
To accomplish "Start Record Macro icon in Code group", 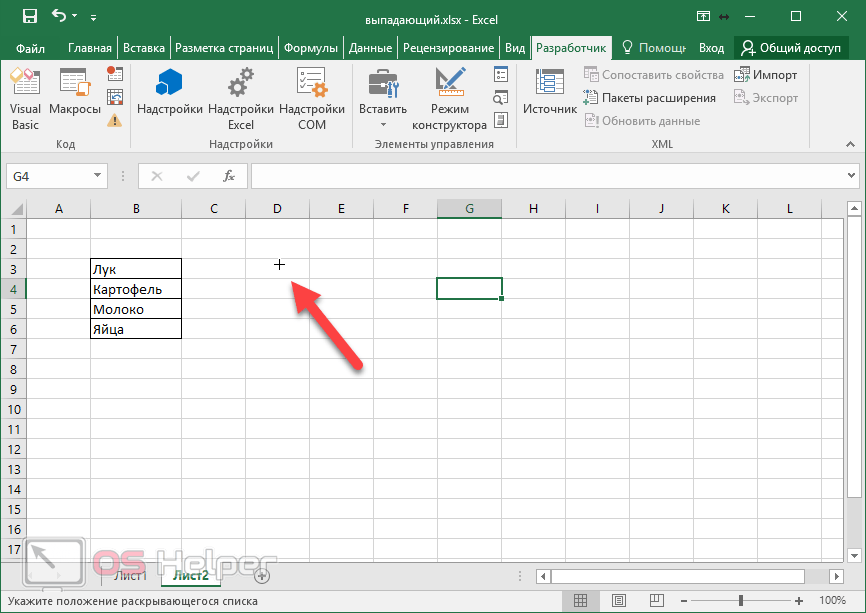I will [x=114, y=73].
